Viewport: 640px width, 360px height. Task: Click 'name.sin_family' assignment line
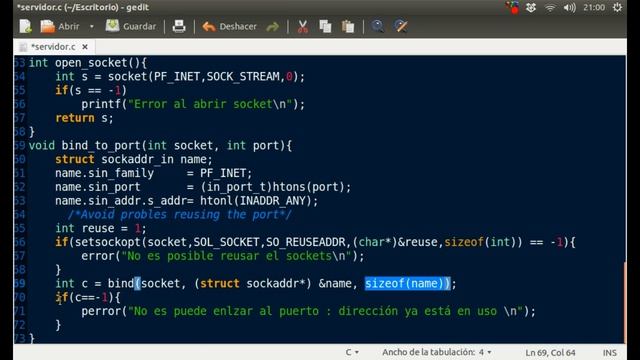(x=153, y=173)
